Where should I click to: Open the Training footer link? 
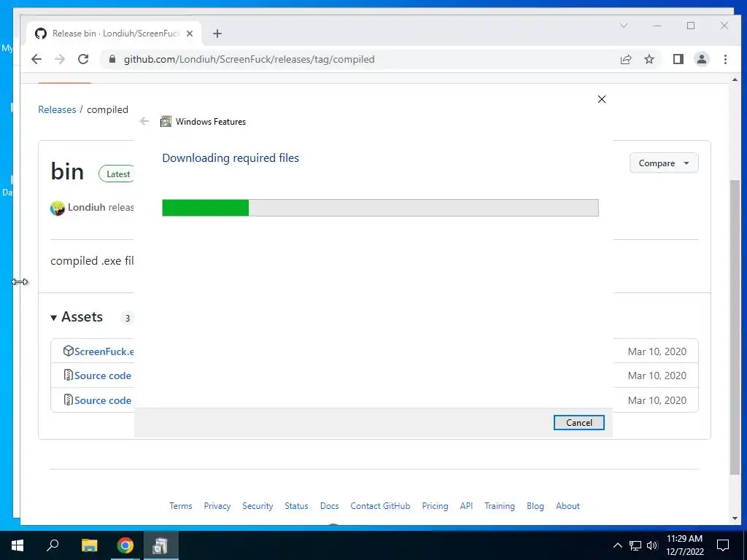point(499,506)
